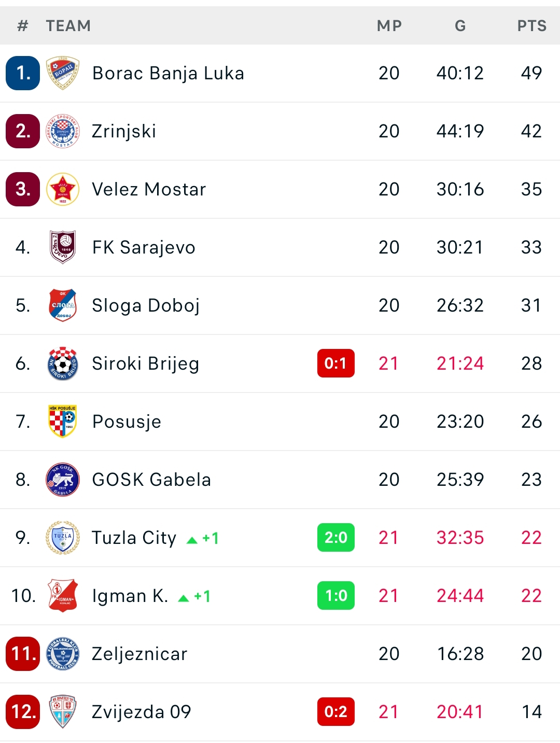Sort standings by MP column header
Viewport: 560px width, 743px height.
(389, 25)
